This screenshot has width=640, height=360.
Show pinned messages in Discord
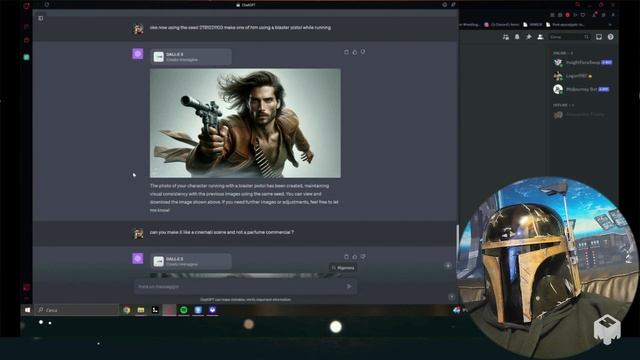529,37
